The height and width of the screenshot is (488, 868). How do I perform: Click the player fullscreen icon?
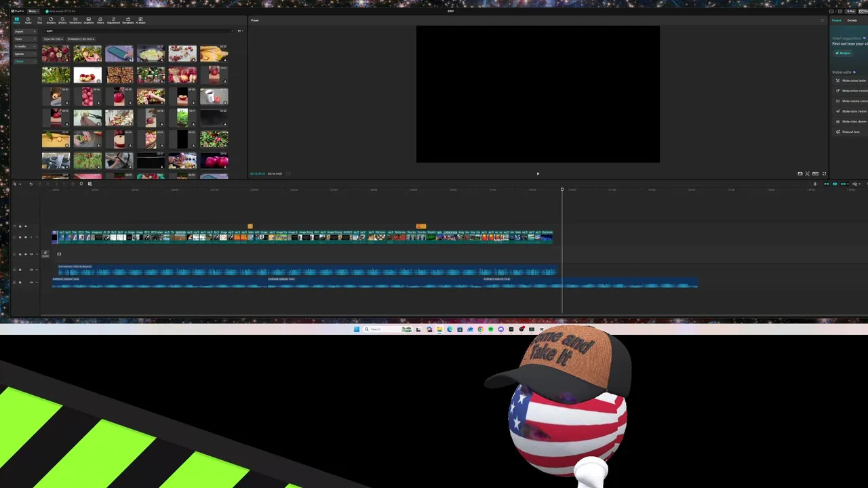coord(825,174)
